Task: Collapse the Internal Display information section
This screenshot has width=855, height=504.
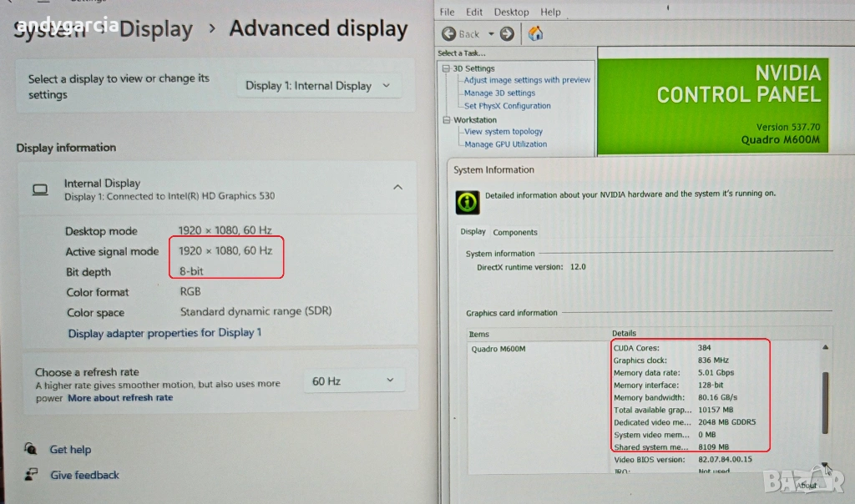Action: 398,188
